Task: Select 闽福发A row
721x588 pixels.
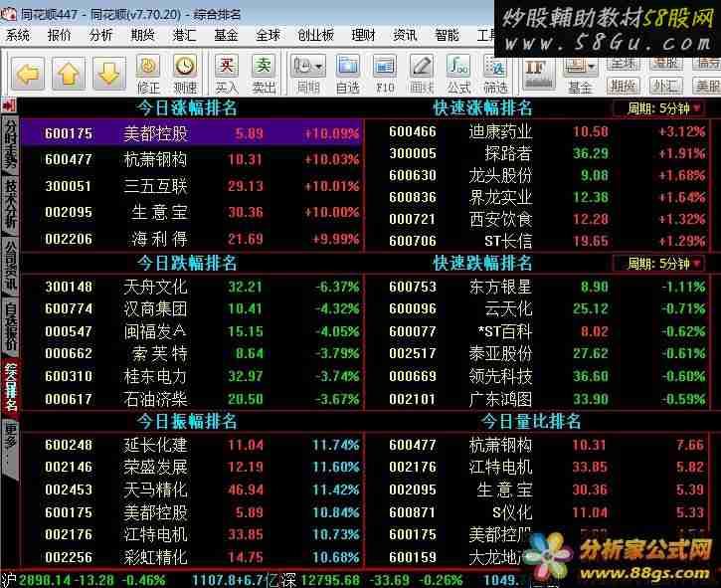Action: point(192,331)
